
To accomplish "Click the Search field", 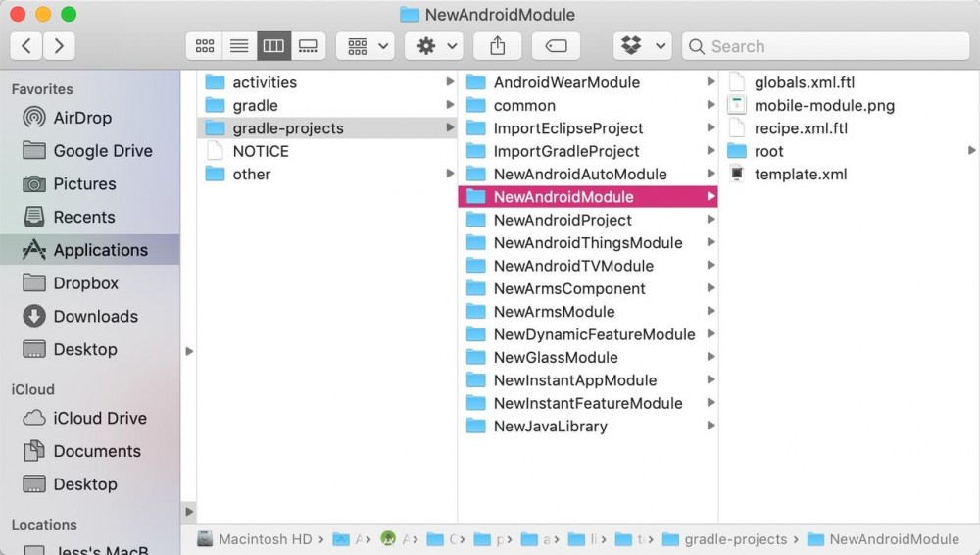I will click(825, 46).
